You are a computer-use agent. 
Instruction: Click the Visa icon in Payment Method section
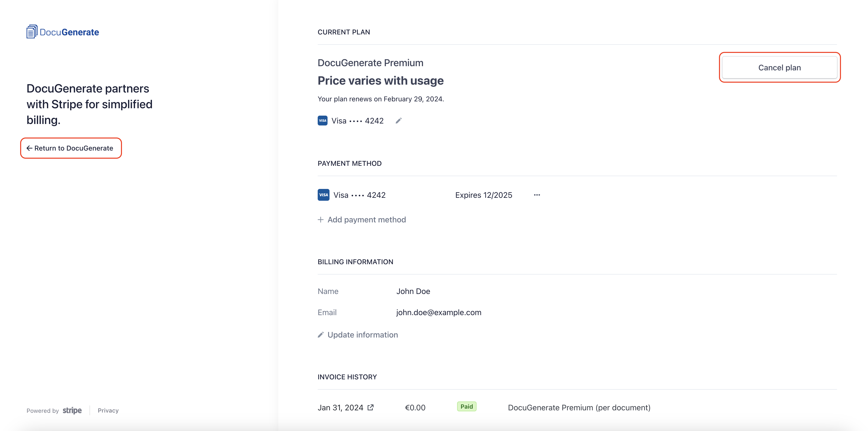(324, 195)
